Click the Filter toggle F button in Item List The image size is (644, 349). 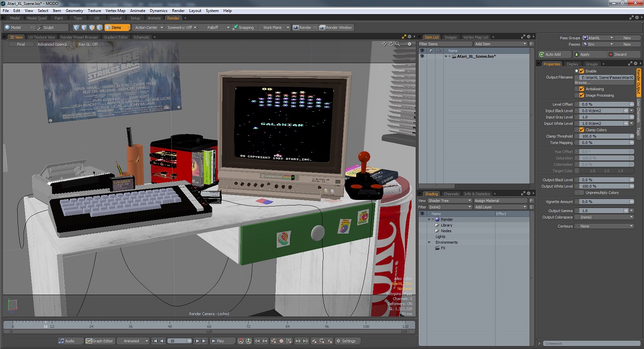(x=531, y=44)
